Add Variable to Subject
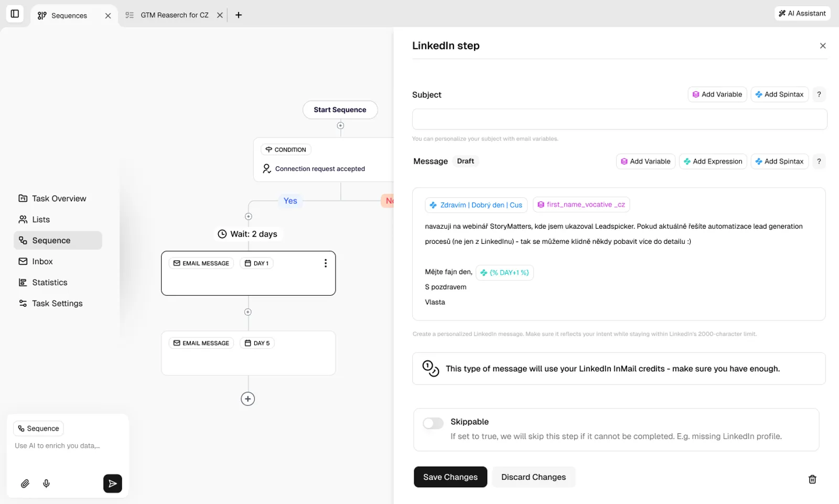This screenshot has width=839, height=504. click(717, 94)
